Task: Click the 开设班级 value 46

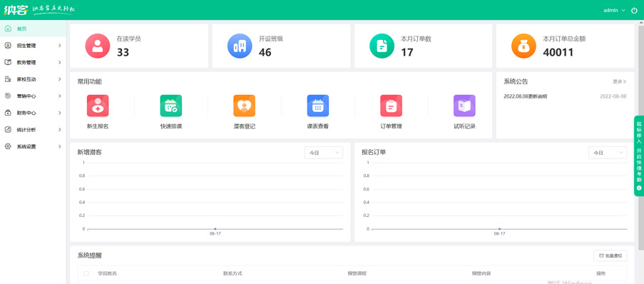Action: pos(265,53)
